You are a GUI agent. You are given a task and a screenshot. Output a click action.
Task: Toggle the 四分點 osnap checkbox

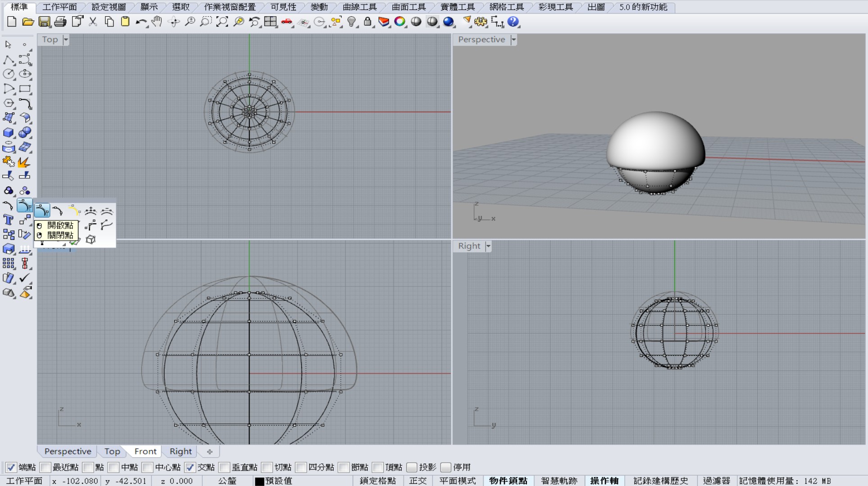click(301, 467)
